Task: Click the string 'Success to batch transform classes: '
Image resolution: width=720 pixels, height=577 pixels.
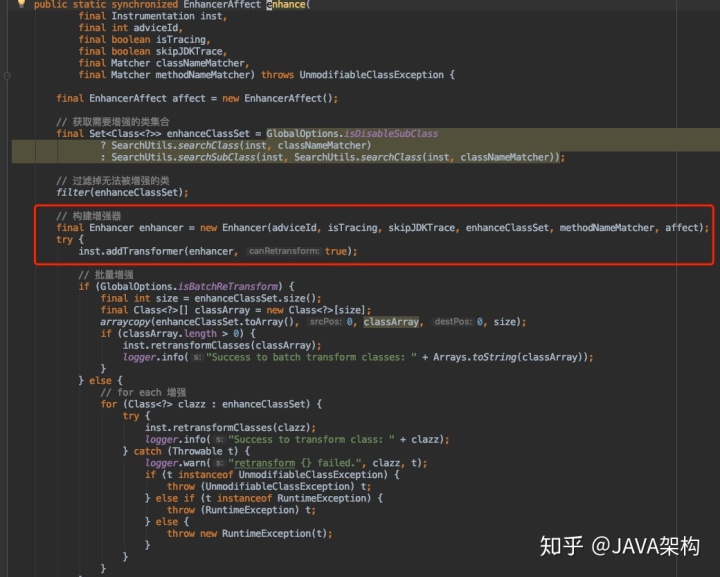Action: click(311, 357)
